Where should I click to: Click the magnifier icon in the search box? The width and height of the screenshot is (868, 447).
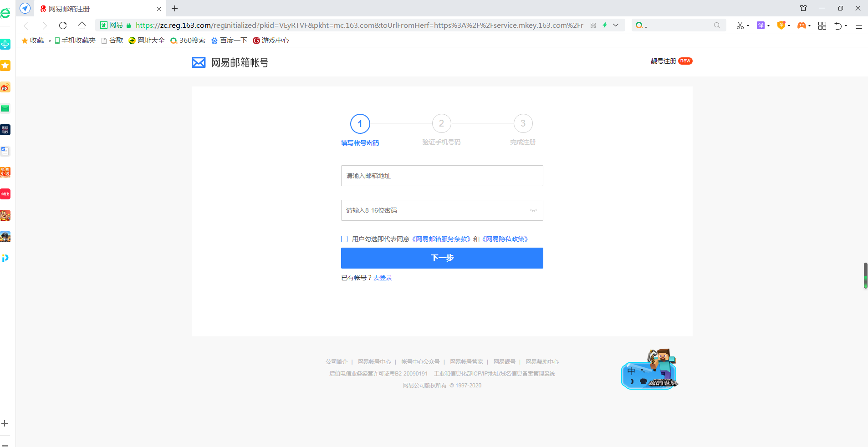pos(717,25)
